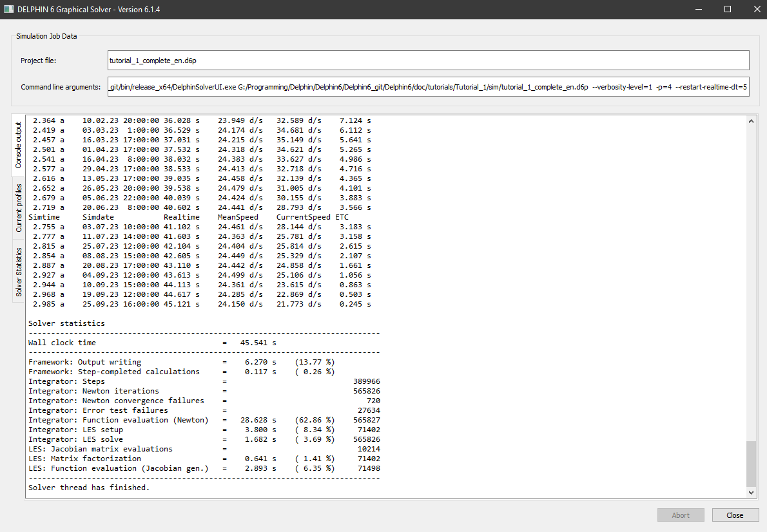Click the percentage (62.86 %)
Viewport: 767px width, 532px height.
point(315,420)
